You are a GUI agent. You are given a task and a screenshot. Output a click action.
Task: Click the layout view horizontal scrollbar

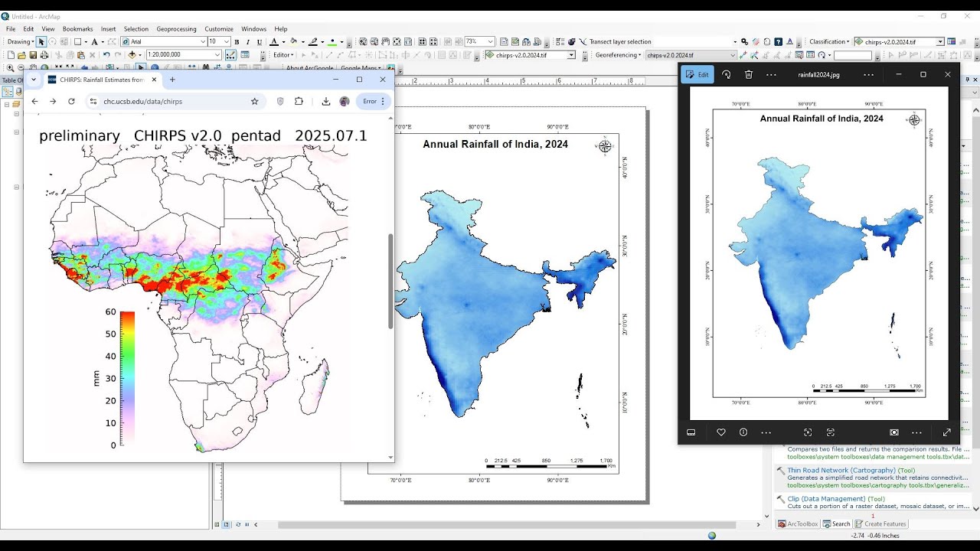click(x=507, y=525)
